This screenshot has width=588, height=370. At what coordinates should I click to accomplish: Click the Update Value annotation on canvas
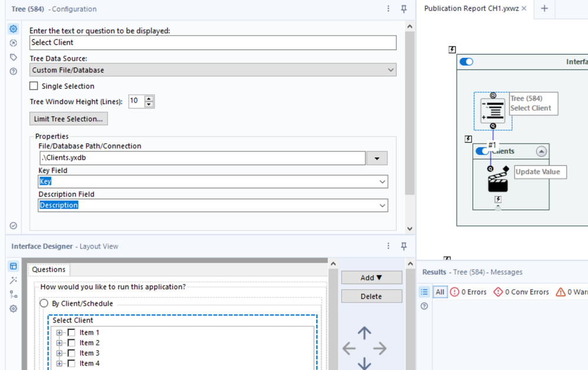(540, 171)
